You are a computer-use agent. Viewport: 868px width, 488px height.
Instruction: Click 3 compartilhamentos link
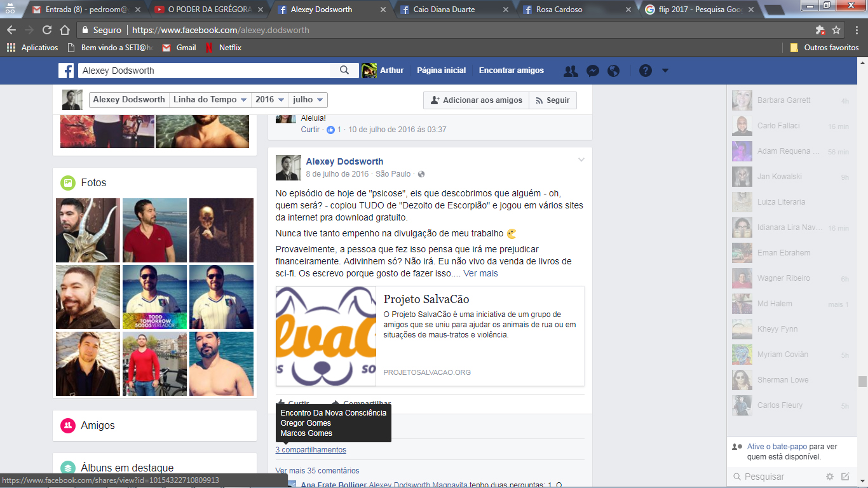[311, 450]
